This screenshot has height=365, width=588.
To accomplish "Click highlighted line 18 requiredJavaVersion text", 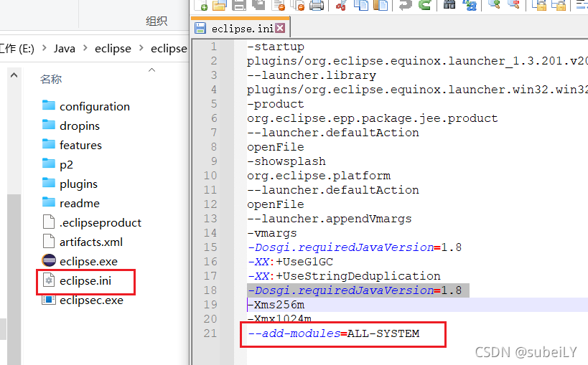I will point(355,290).
